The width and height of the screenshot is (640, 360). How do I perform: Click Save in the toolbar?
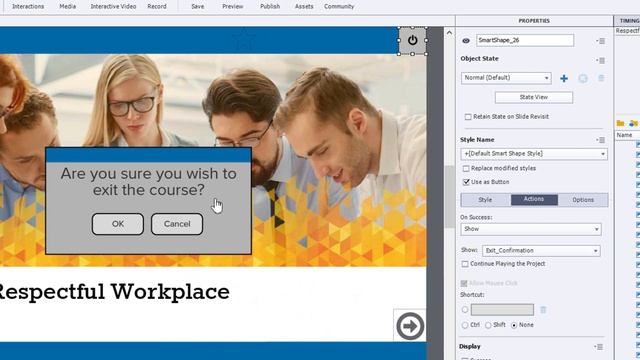point(198,7)
